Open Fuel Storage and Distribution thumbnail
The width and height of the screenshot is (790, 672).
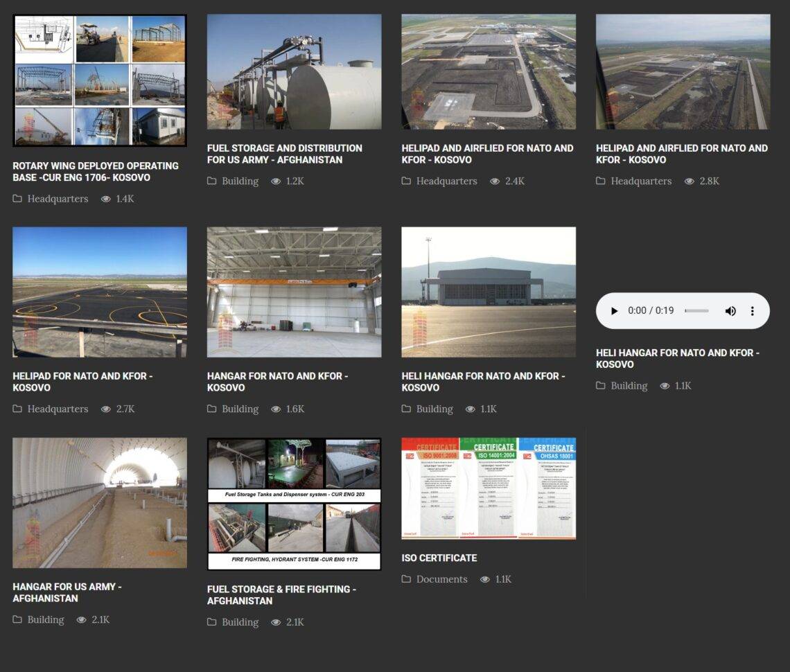coord(294,71)
